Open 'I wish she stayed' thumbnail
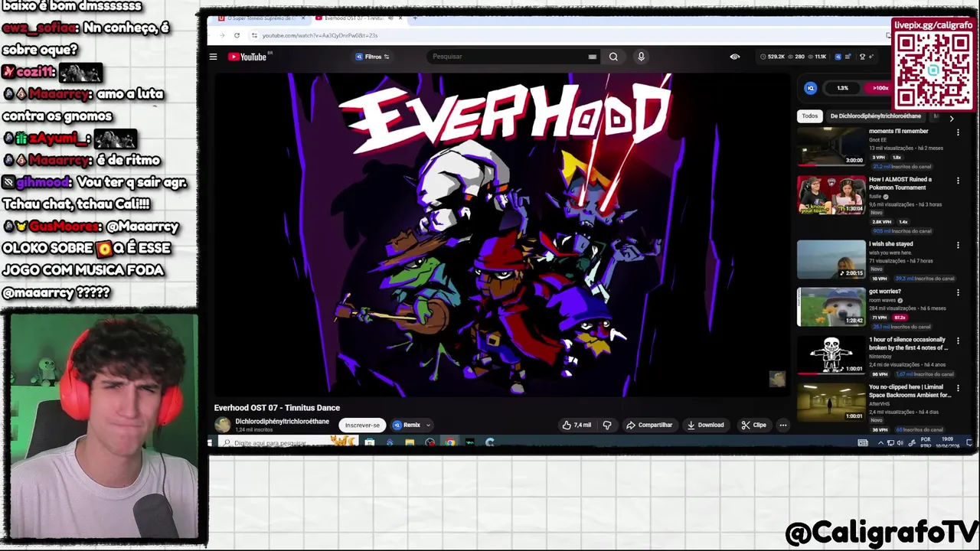 click(831, 259)
